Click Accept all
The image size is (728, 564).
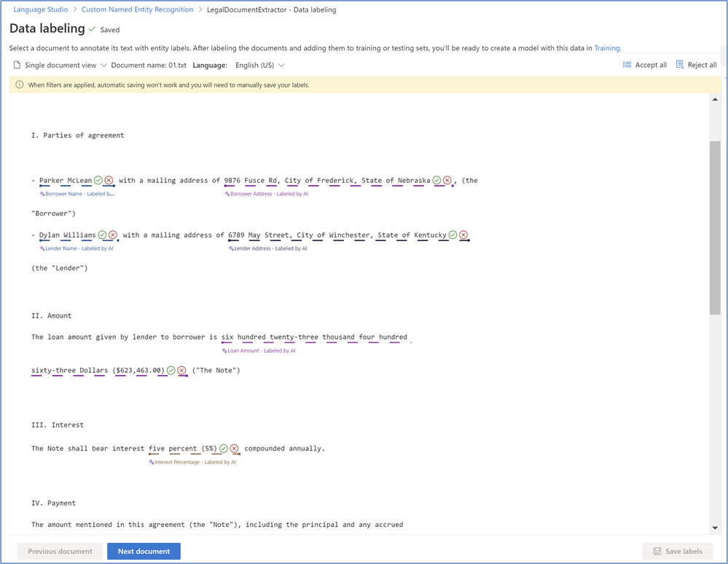click(645, 65)
